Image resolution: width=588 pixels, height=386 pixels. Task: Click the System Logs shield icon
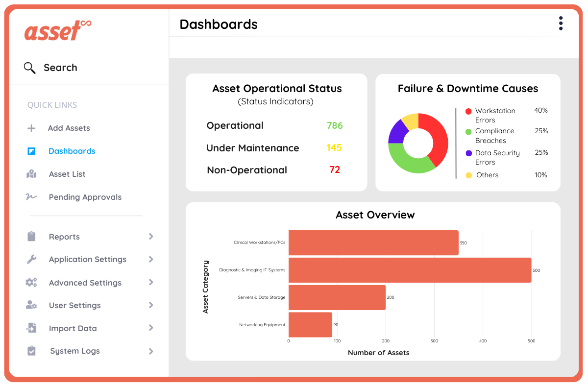(31, 351)
